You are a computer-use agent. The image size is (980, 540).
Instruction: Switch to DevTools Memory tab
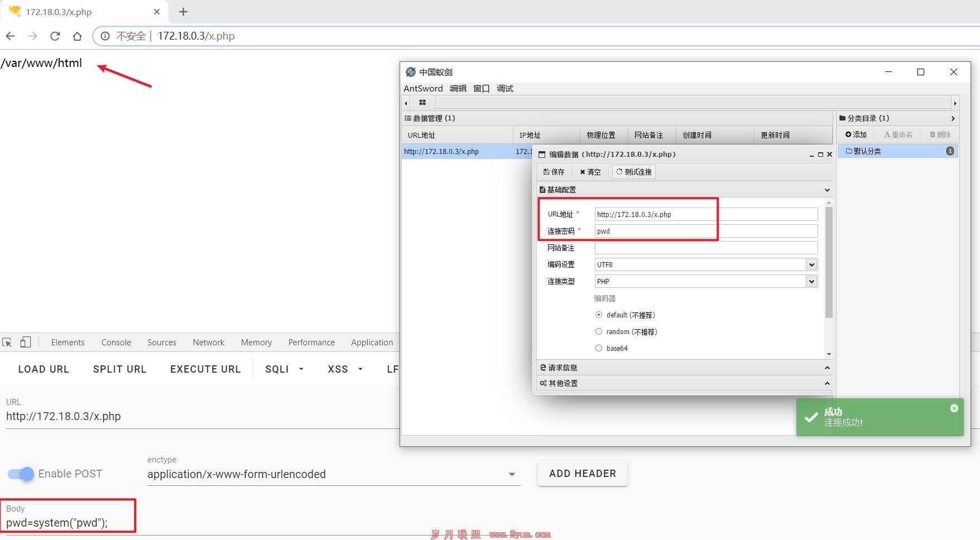tap(256, 343)
